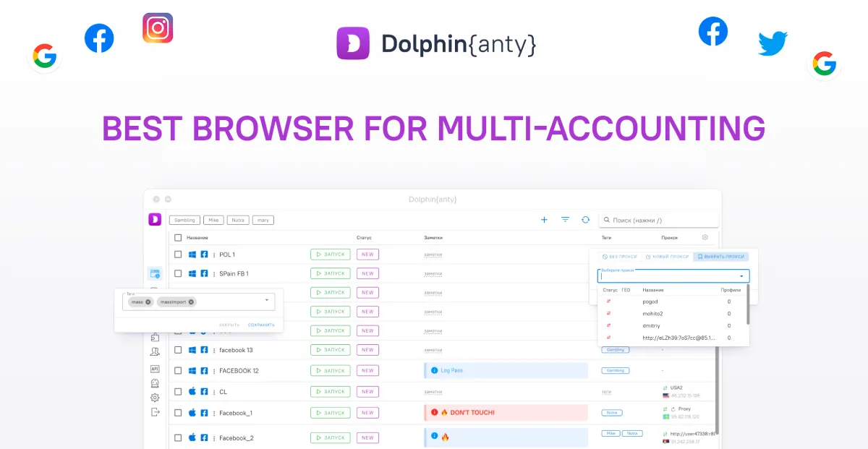Screen dimensions: 868x449
Task: Click СОХРАНИТЬ in the tags popup
Action: click(x=260, y=325)
